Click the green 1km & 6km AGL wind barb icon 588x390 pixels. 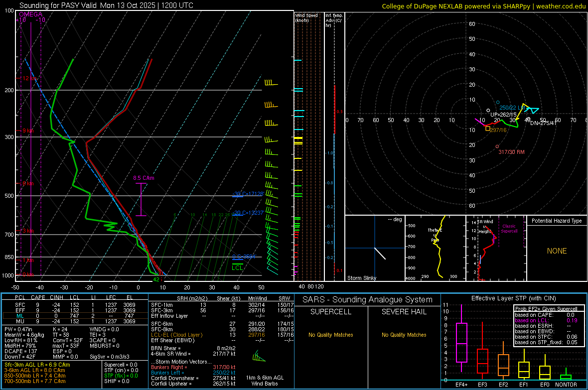[x=259, y=356]
